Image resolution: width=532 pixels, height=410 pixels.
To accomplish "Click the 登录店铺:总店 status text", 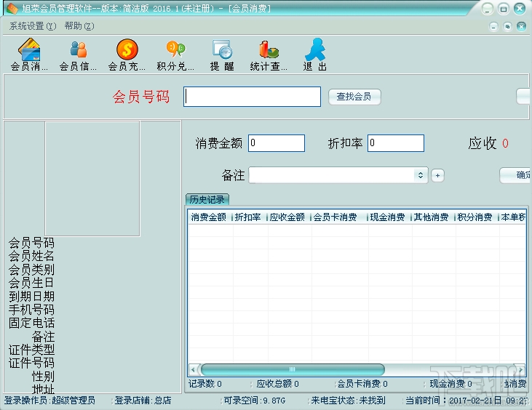I will 143,401.
